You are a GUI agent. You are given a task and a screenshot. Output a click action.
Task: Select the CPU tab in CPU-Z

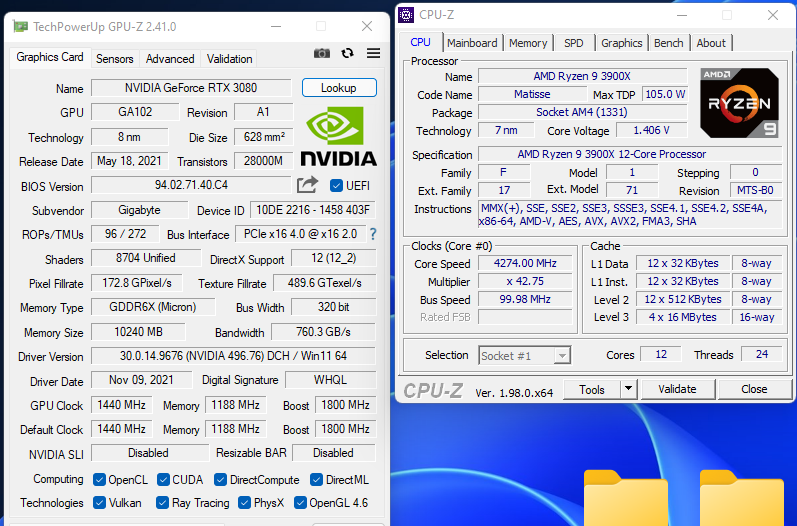pos(420,42)
